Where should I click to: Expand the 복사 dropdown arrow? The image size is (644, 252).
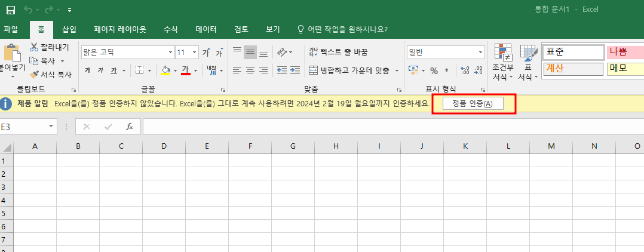62,61
